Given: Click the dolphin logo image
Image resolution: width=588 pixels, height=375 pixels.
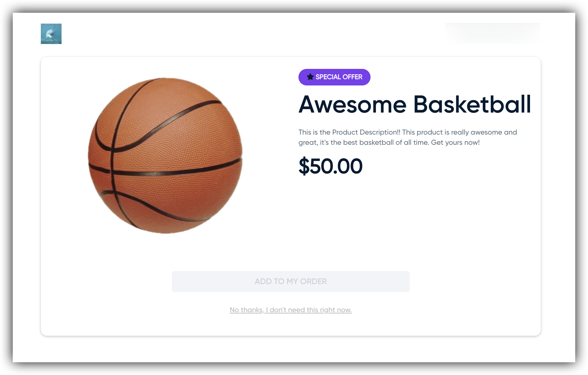Looking at the screenshot, I should [x=51, y=34].
